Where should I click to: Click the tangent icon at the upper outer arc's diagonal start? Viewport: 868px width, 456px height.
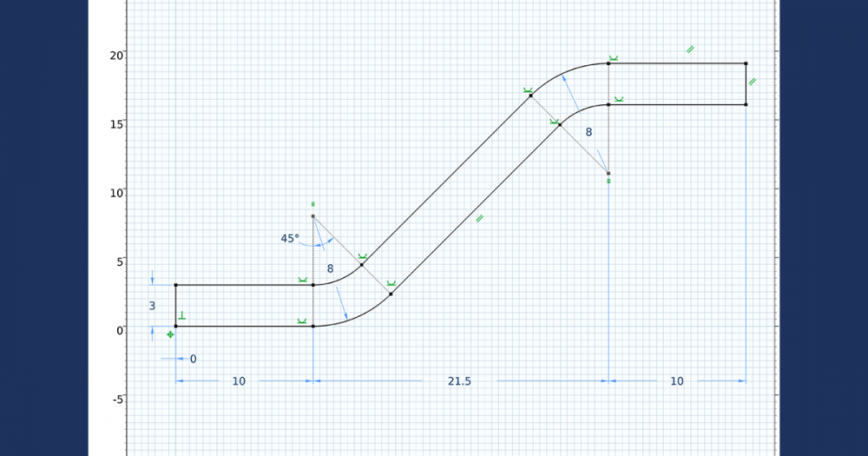coord(528,89)
